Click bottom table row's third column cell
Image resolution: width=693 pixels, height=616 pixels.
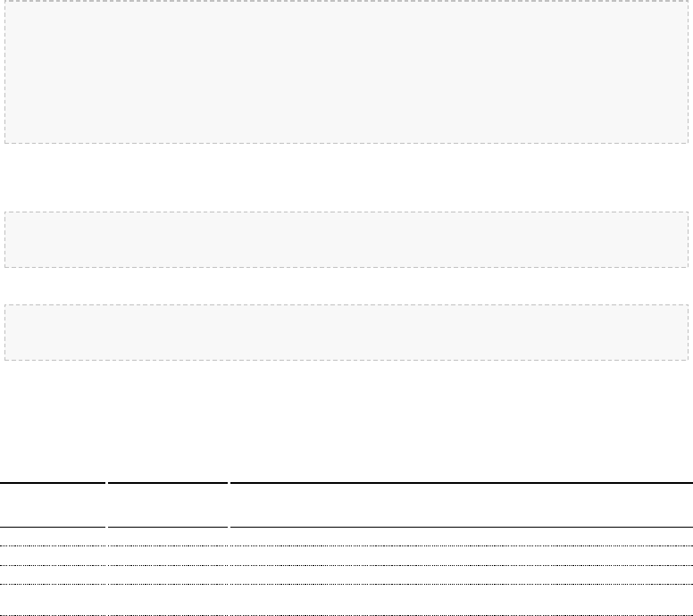click(x=461, y=600)
